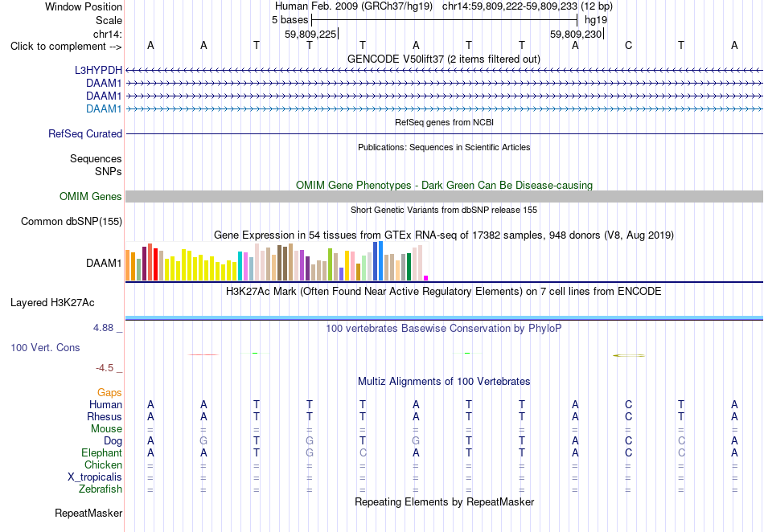Click the Rhesus species label
The height and width of the screenshot is (532, 764).
(105, 416)
